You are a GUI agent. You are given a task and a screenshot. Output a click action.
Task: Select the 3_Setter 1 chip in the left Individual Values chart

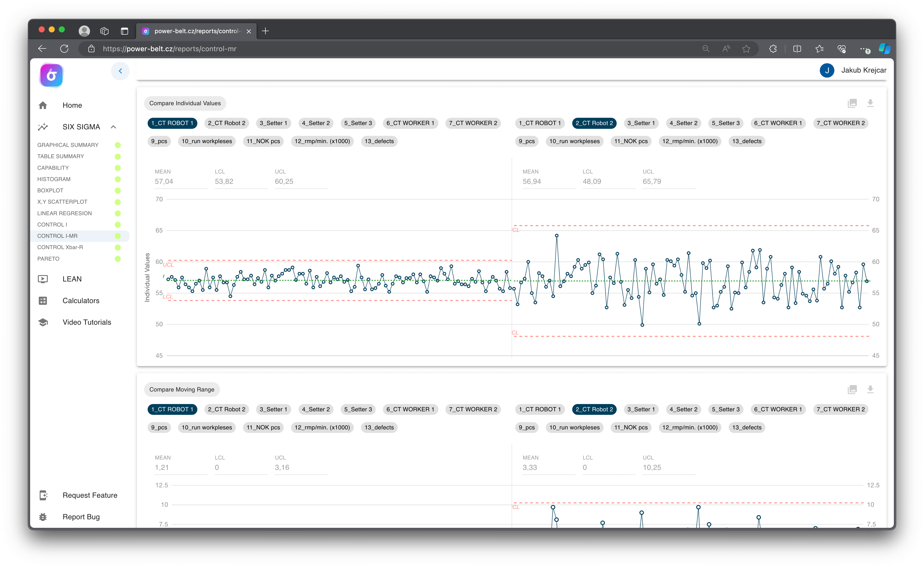coord(273,123)
